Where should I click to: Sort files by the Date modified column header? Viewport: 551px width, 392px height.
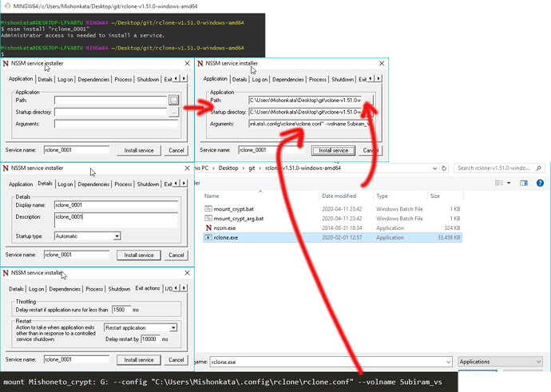click(339, 196)
